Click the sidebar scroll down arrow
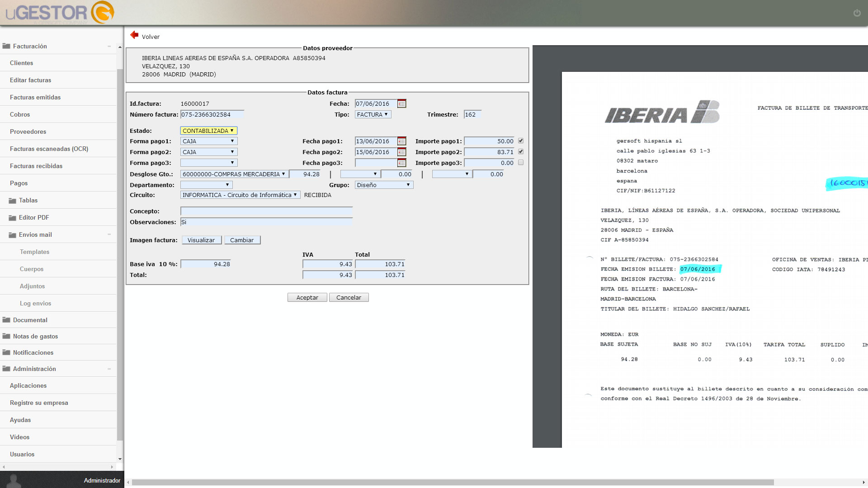868x488 pixels. coord(120,459)
